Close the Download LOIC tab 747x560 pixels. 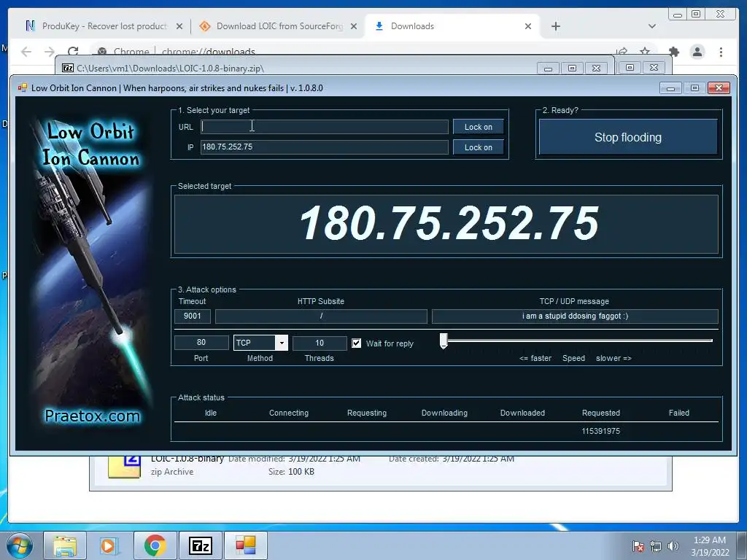354,26
